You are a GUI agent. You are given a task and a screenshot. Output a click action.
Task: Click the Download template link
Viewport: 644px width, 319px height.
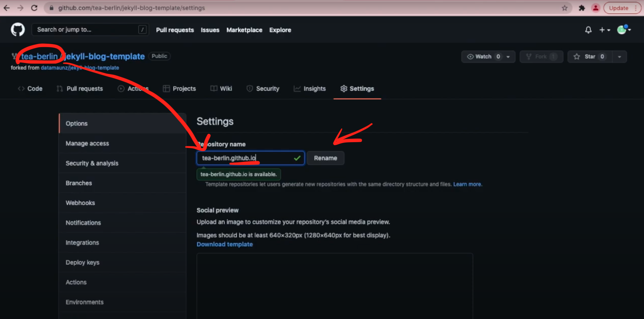225,244
